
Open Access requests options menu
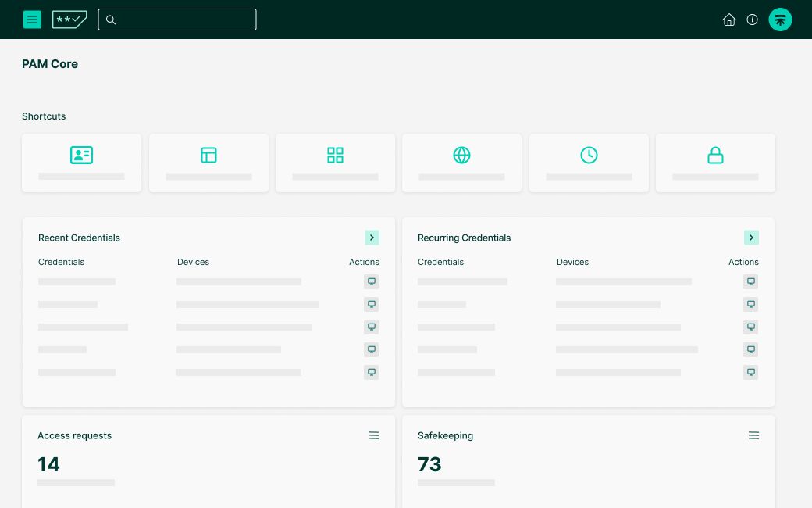point(373,435)
